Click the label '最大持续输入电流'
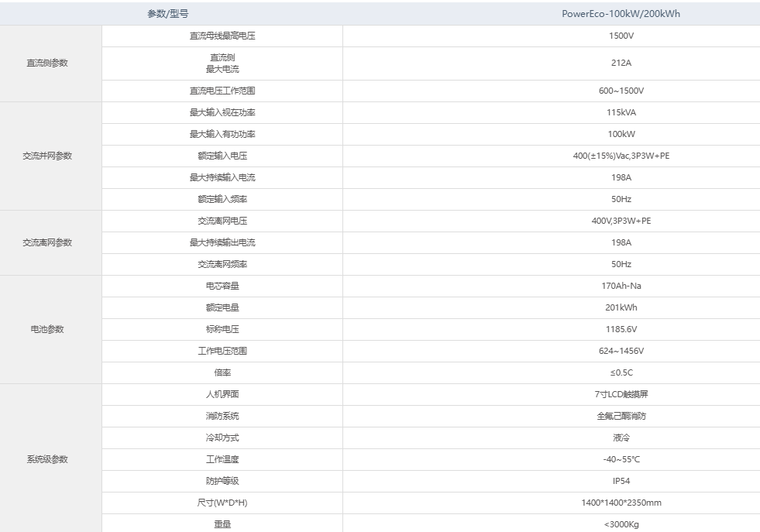760x532 pixels. click(x=222, y=178)
